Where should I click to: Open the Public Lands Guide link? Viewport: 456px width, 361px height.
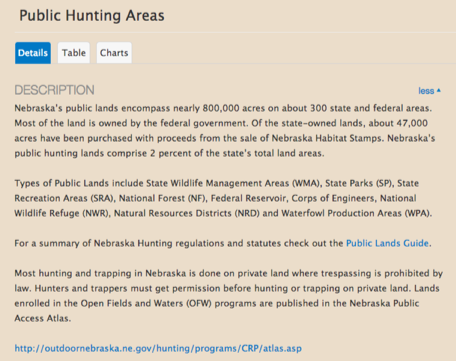tap(387, 243)
